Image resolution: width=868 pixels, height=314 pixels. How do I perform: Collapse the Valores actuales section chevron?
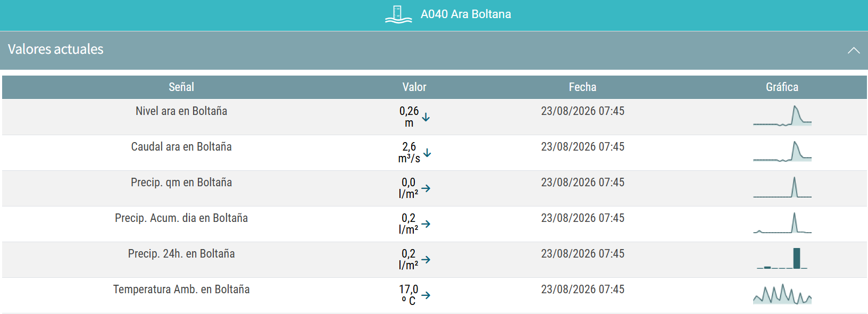pyautogui.click(x=854, y=51)
